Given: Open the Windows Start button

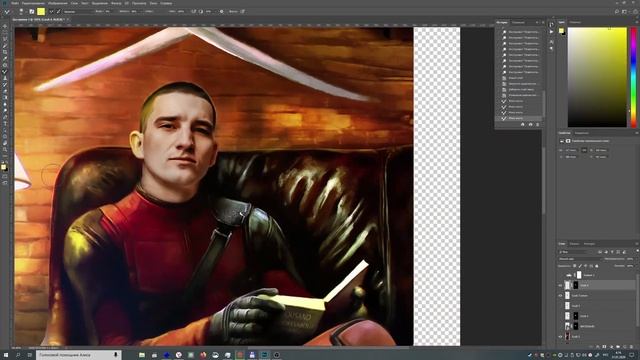Looking at the screenshot, I should tap(6, 355).
